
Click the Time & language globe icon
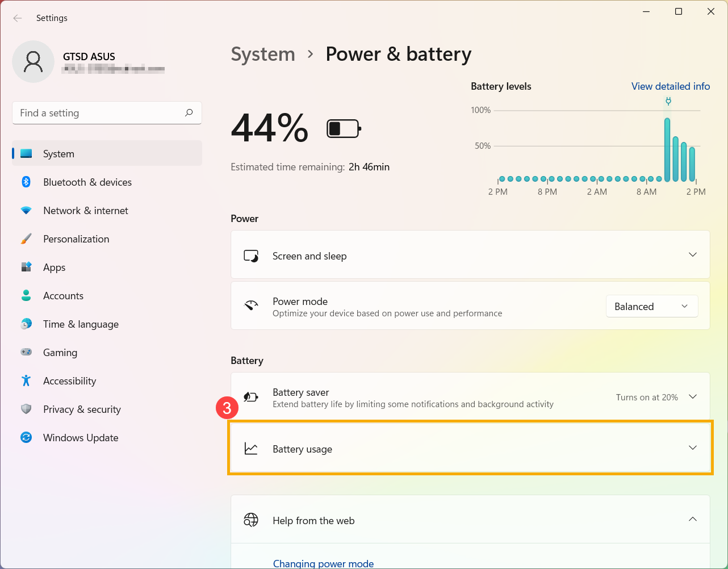(x=26, y=324)
